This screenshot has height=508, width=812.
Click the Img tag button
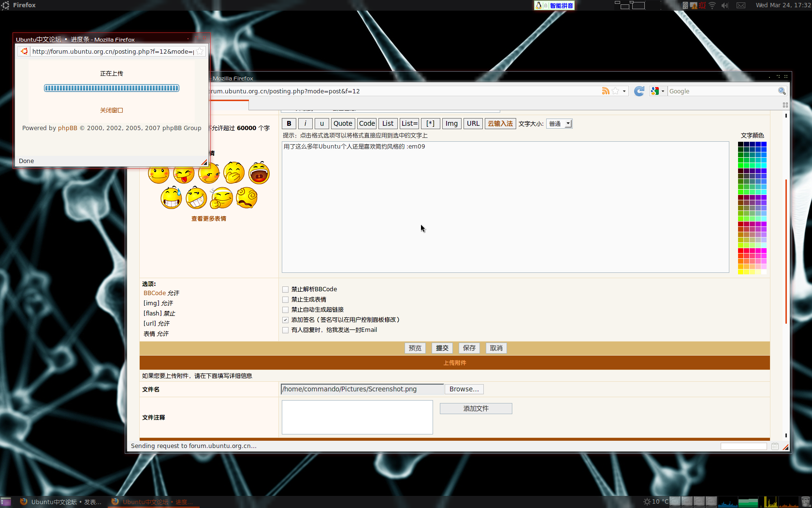tap(451, 123)
